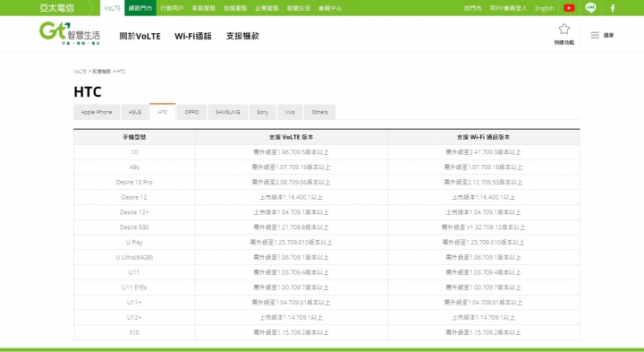The width and height of the screenshot is (644, 352).
Task: Open 智慧生活 in the green top bar
Action: point(298,8)
